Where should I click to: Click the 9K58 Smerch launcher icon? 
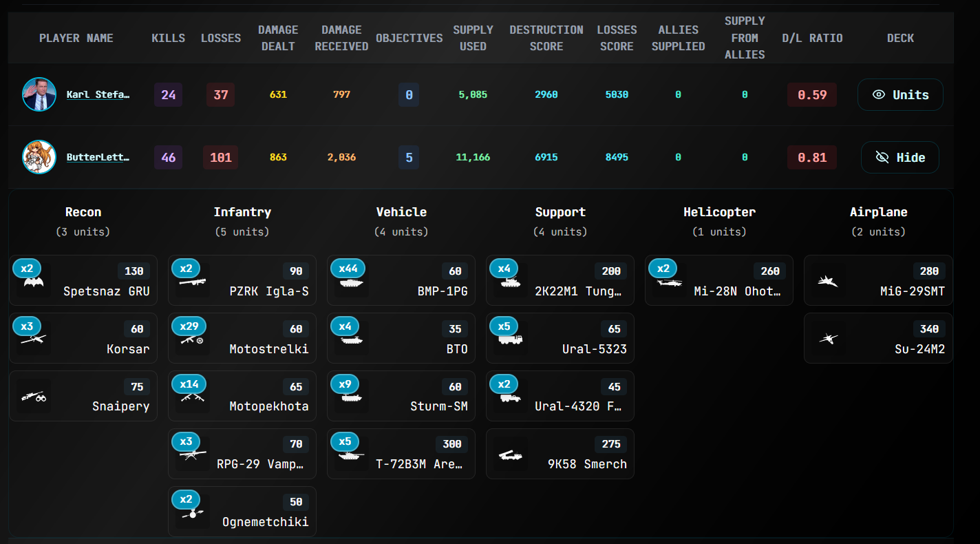(511, 455)
